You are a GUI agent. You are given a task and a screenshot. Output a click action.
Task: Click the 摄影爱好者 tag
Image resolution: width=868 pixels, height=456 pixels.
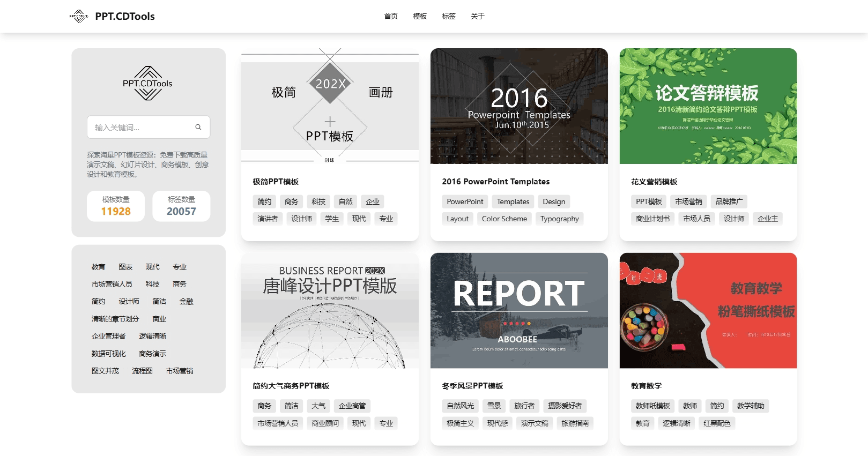coord(565,406)
